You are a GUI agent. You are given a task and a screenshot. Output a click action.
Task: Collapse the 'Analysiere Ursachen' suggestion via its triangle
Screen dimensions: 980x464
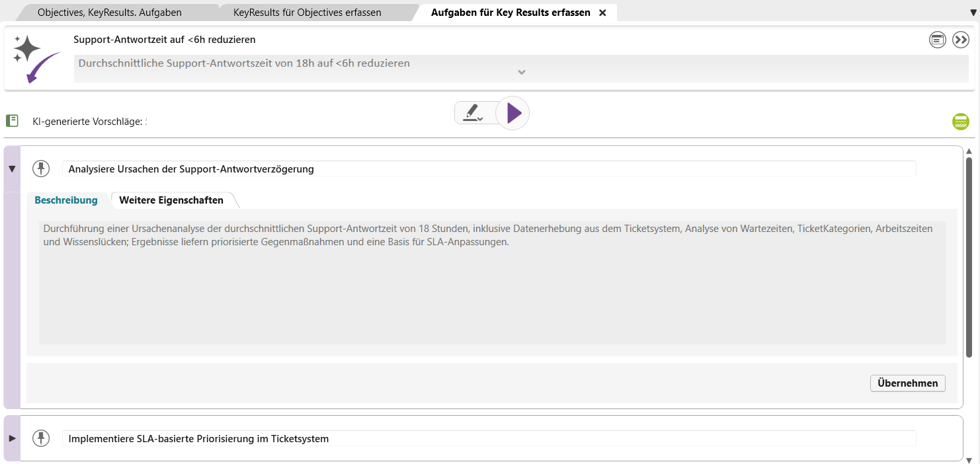click(11, 169)
